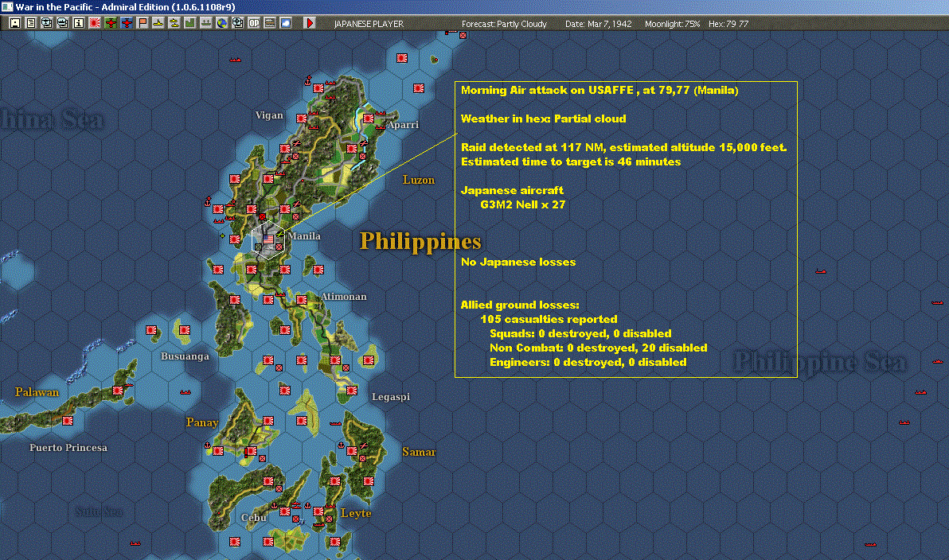Screen dimensions: 949x560
Task: Click the War in the Pacific title bar icon
Action: [x=6, y=6]
